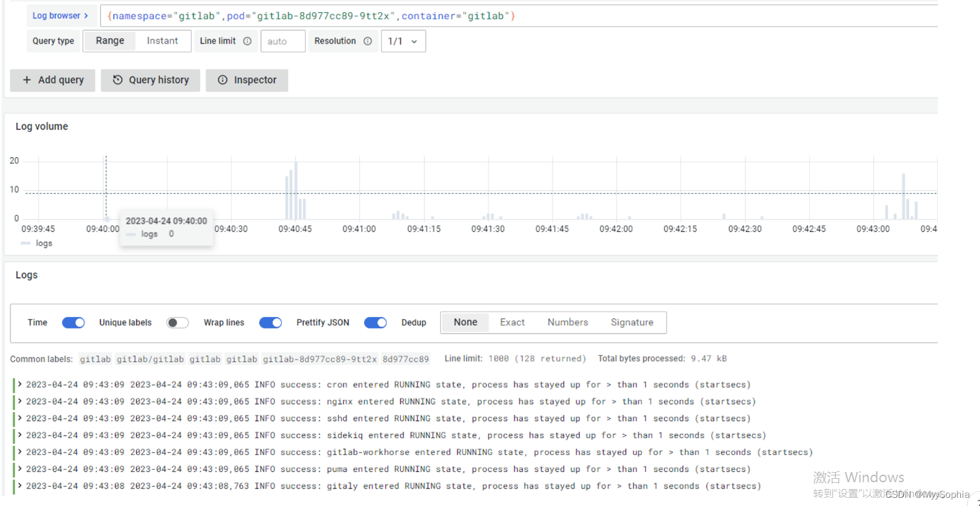Toggle the Wrap lines switch

(271, 322)
